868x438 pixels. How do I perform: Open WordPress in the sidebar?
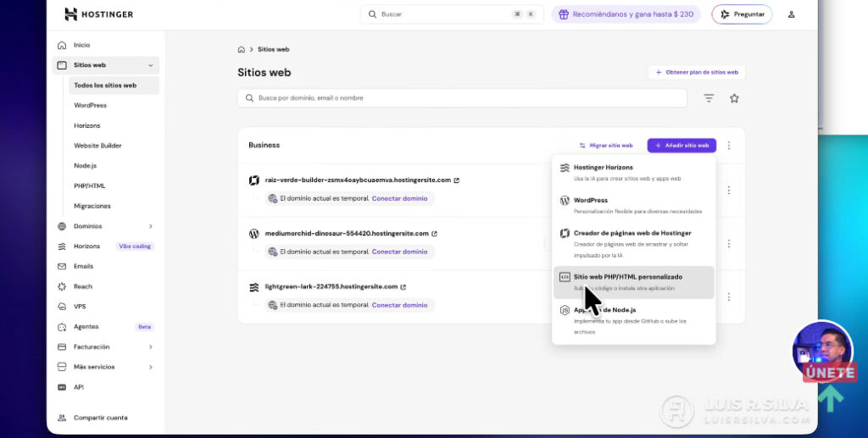pyautogui.click(x=90, y=105)
